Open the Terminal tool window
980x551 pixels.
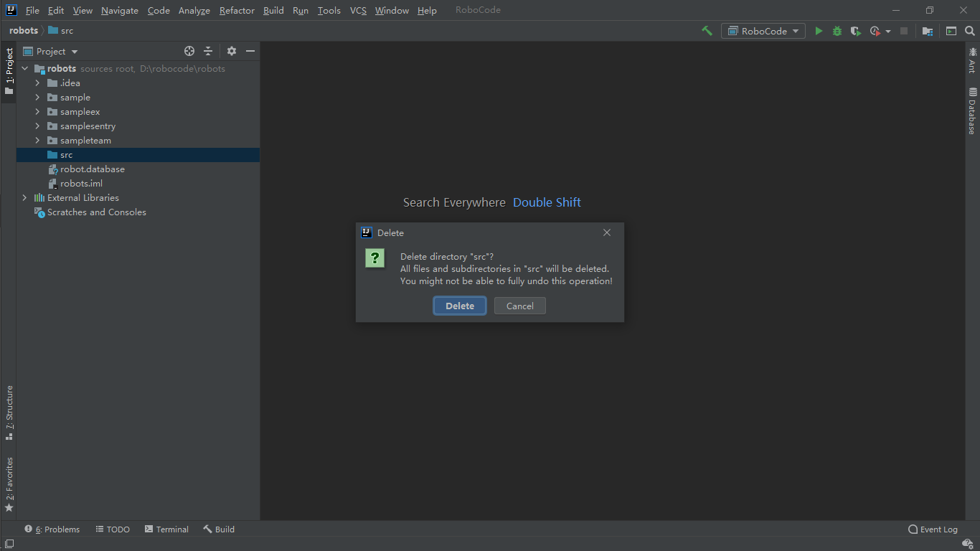pyautogui.click(x=166, y=529)
